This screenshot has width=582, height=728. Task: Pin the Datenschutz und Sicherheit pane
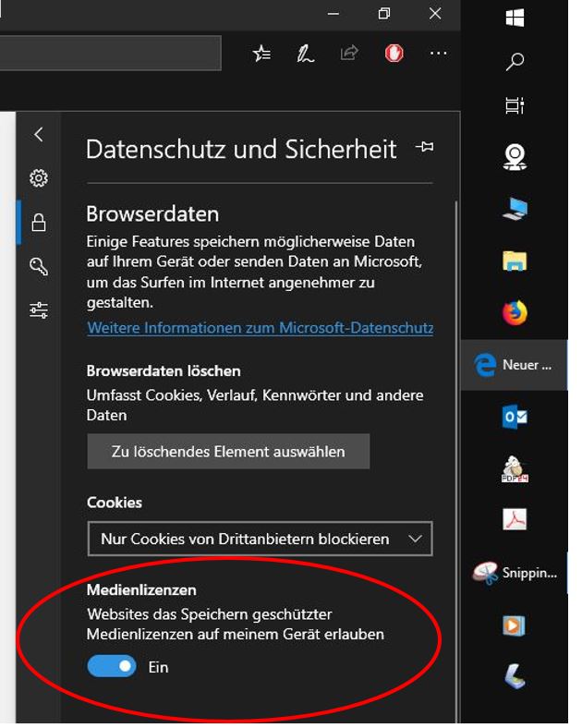[x=425, y=147]
